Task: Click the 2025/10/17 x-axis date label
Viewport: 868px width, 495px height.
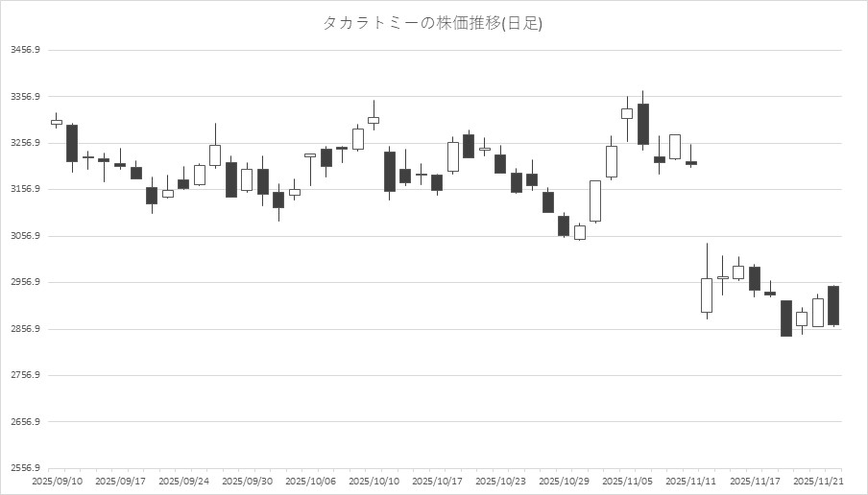Action: pos(437,481)
